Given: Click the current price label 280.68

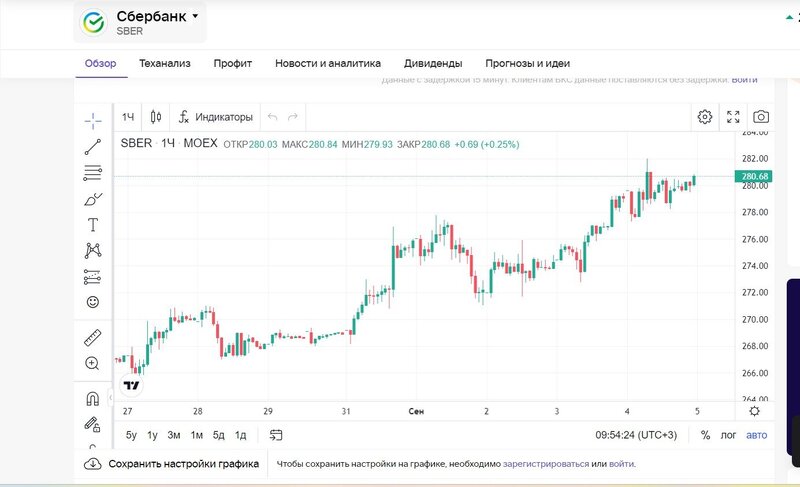Looking at the screenshot, I should coord(754,176).
